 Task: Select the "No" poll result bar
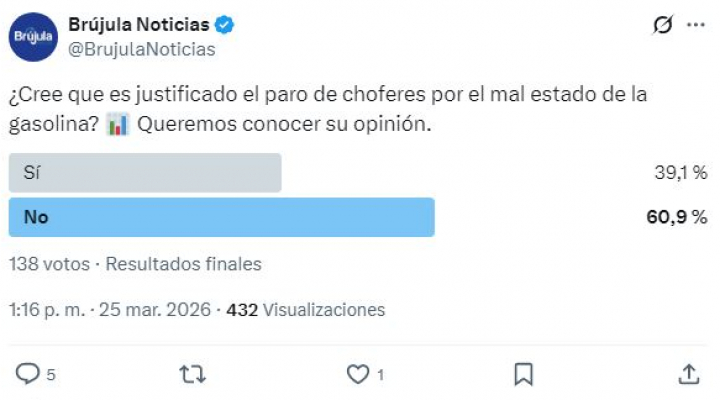(221, 217)
